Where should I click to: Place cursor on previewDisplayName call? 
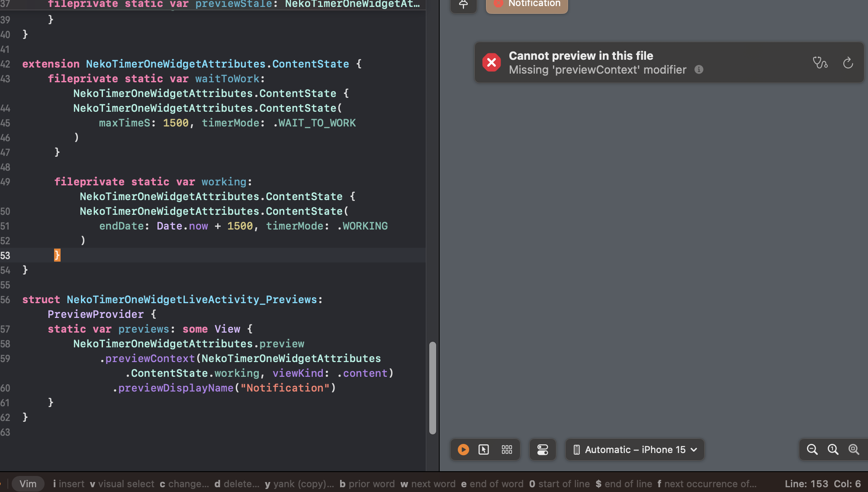(x=175, y=388)
